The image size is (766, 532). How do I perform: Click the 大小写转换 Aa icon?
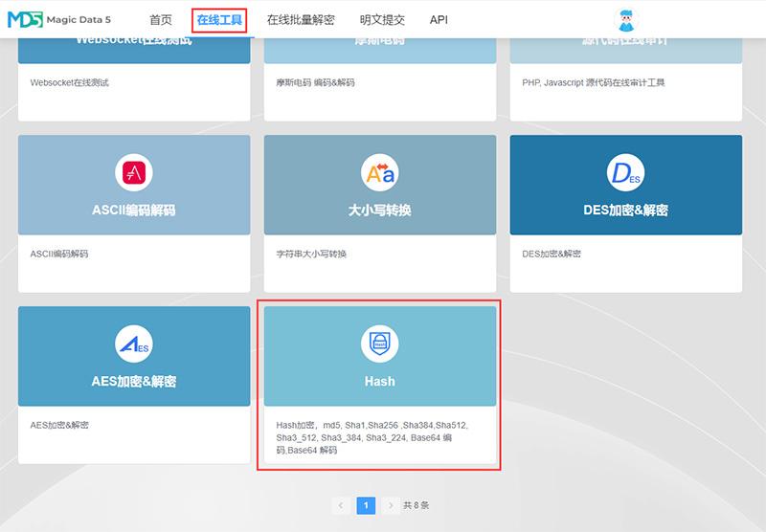pos(379,172)
